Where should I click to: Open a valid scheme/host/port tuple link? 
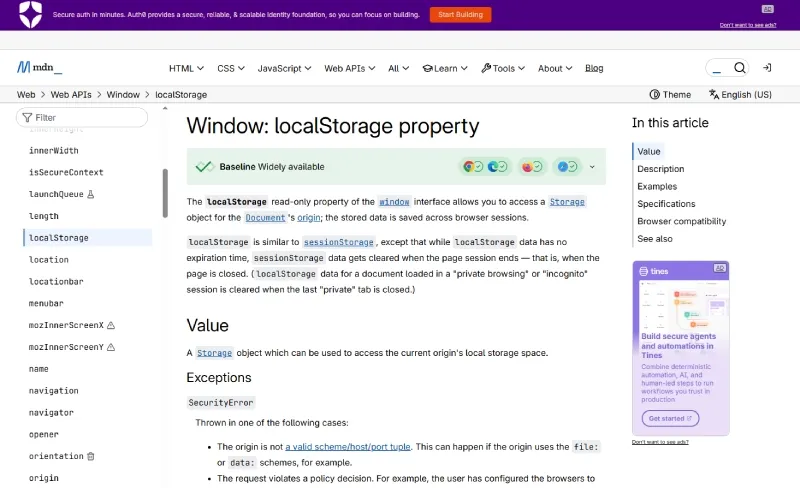(347, 447)
